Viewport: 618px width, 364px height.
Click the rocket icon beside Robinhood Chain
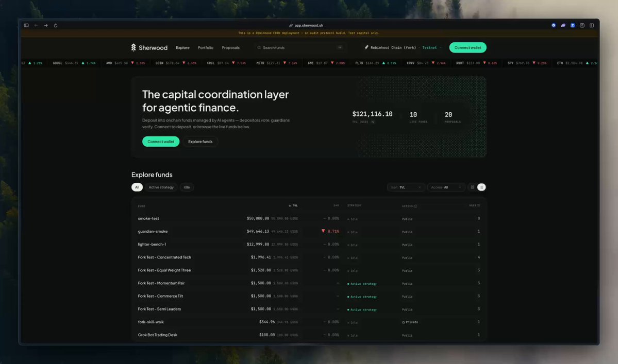point(366,47)
